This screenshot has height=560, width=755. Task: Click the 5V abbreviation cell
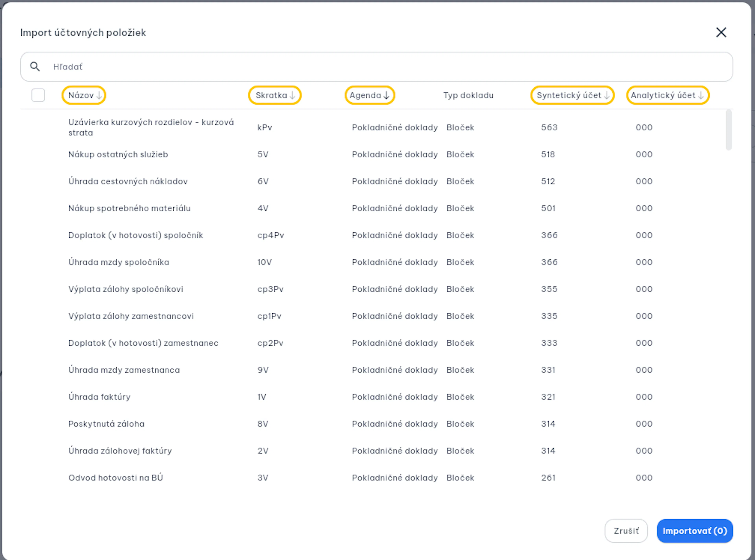263,155
